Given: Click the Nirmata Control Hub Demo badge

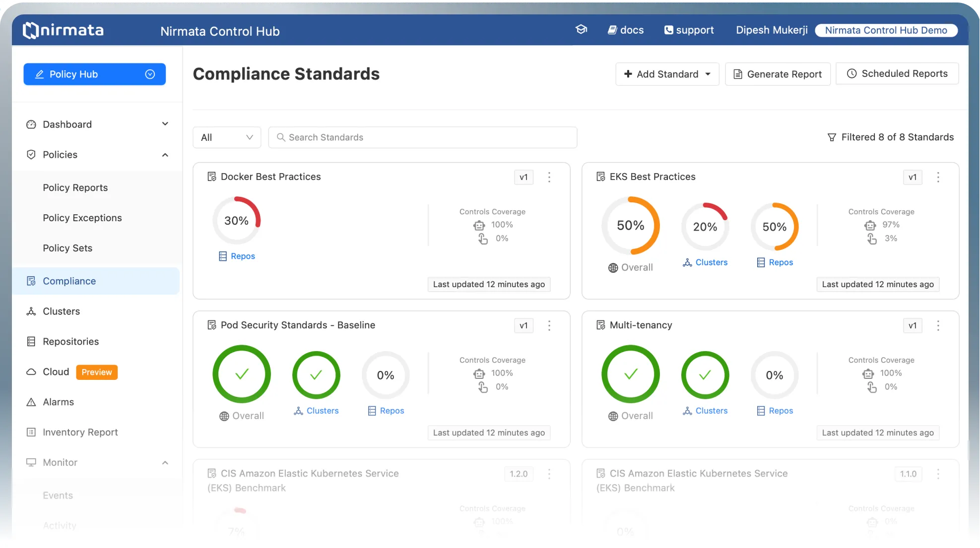Looking at the screenshot, I should click(886, 30).
